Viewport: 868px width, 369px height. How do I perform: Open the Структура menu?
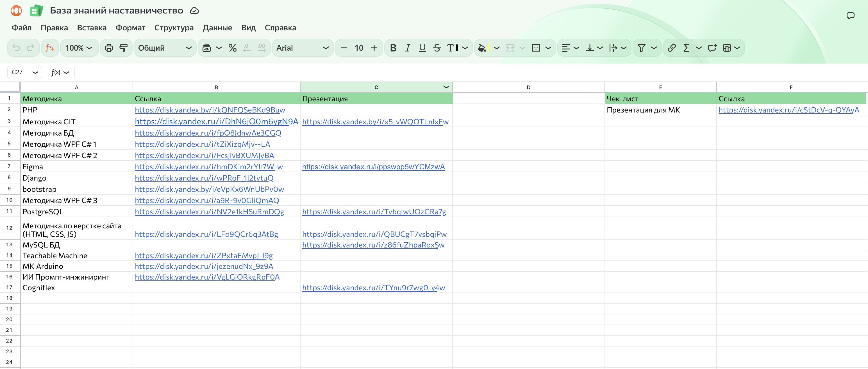coord(174,28)
